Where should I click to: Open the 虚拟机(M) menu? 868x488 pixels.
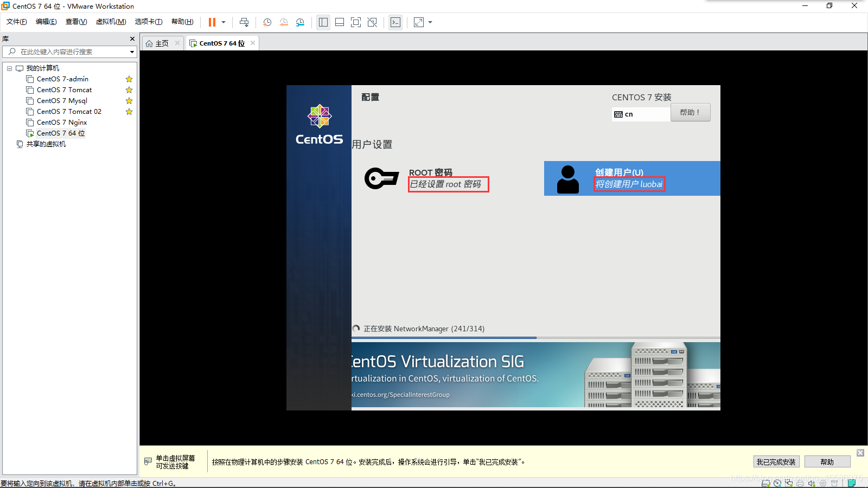coord(111,22)
